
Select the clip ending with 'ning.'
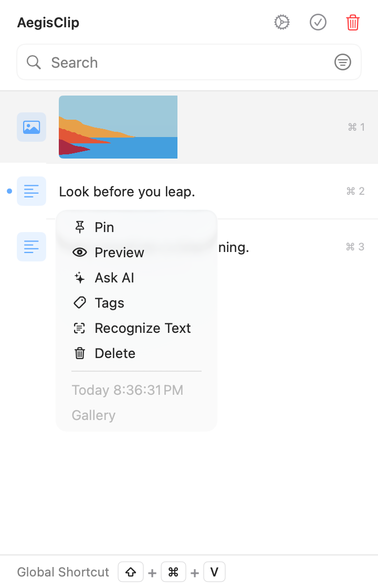234,247
